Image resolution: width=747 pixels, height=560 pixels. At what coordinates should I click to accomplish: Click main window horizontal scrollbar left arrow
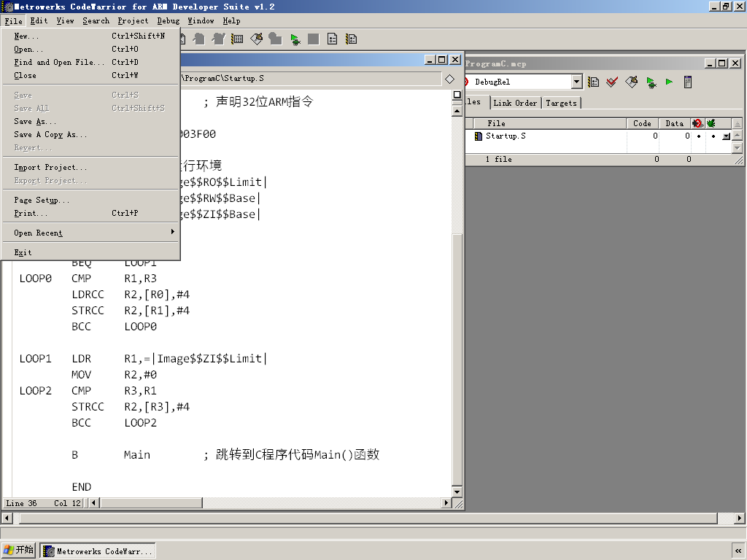click(x=6, y=518)
